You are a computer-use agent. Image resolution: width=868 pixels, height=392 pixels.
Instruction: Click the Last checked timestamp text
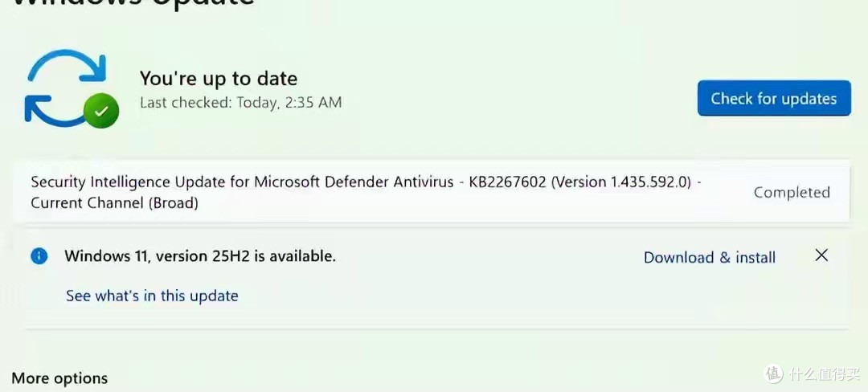click(241, 102)
